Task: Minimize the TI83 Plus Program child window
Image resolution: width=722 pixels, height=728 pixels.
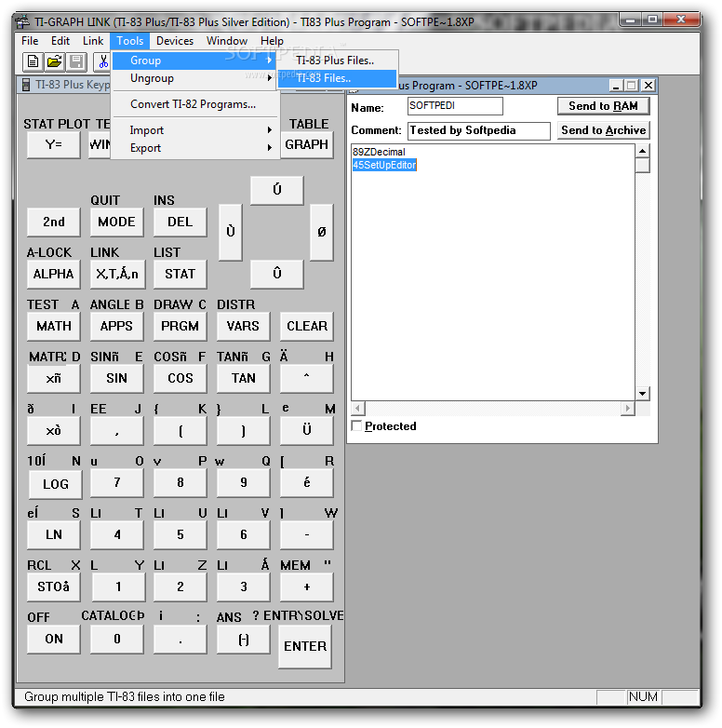Action: click(616, 86)
